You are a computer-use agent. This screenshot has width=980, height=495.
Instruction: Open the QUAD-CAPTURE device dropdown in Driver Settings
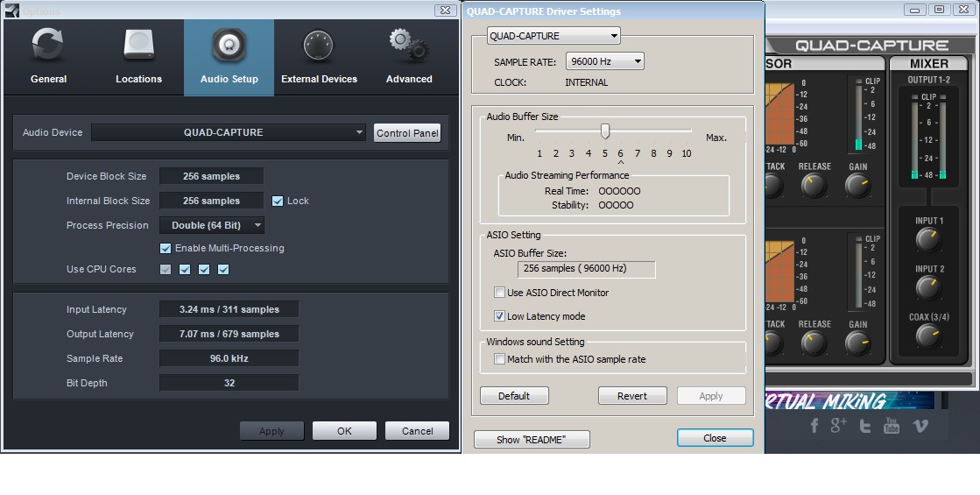click(553, 36)
